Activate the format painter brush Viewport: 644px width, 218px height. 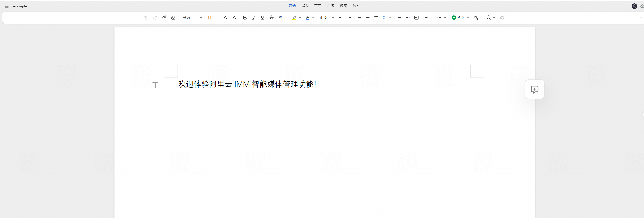(x=164, y=18)
